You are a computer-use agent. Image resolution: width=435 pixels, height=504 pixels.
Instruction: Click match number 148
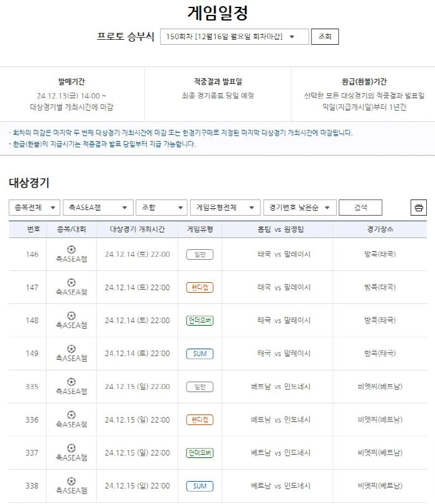pos(32,321)
